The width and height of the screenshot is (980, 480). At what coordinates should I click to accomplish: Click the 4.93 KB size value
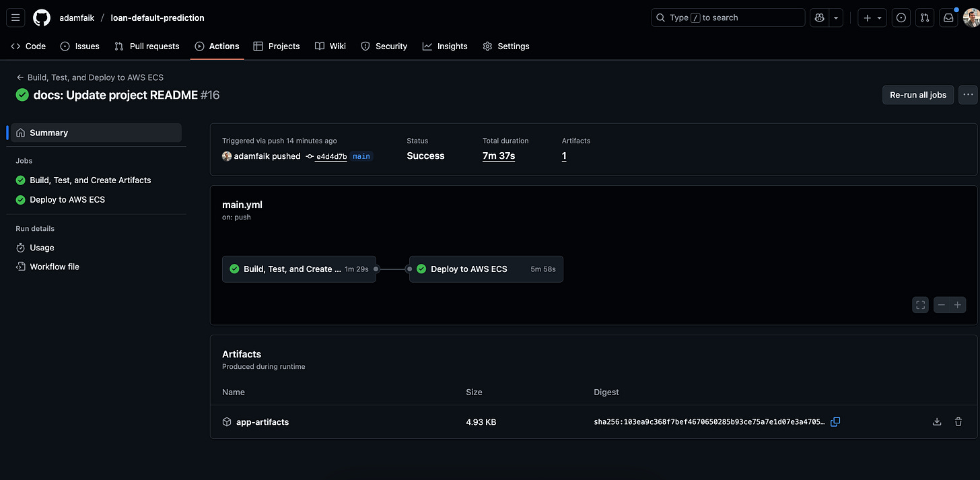tap(481, 422)
